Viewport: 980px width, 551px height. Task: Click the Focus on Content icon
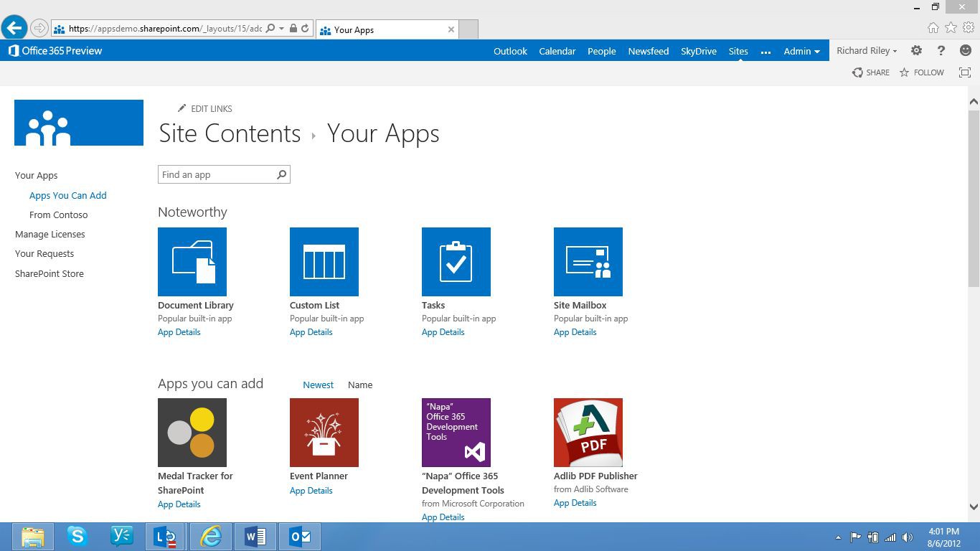click(x=965, y=72)
